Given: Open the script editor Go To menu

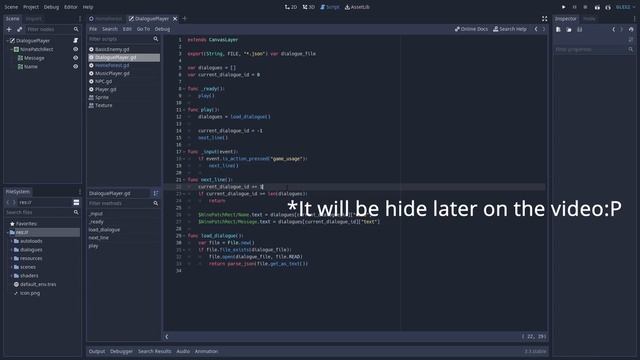Looking at the screenshot, I should [143, 29].
